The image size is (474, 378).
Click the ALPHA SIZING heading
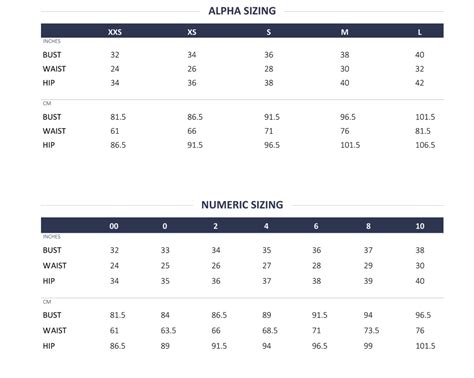[242, 11]
